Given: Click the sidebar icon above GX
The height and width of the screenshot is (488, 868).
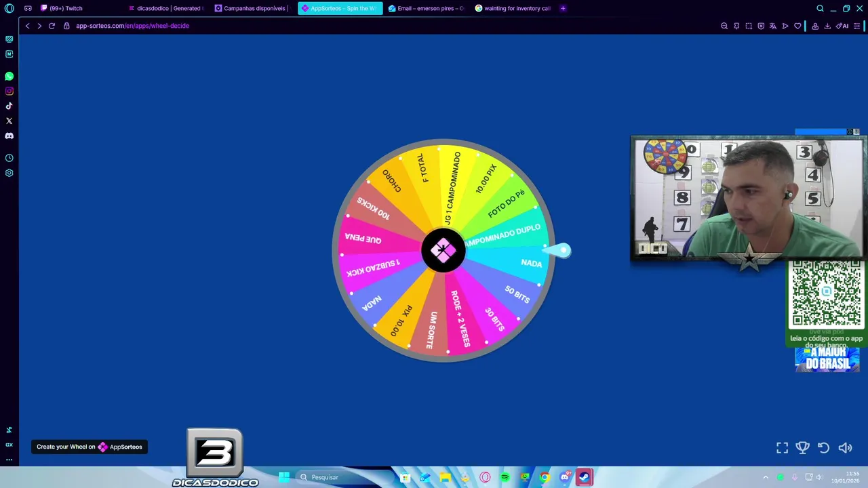Looking at the screenshot, I should click(9, 430).
